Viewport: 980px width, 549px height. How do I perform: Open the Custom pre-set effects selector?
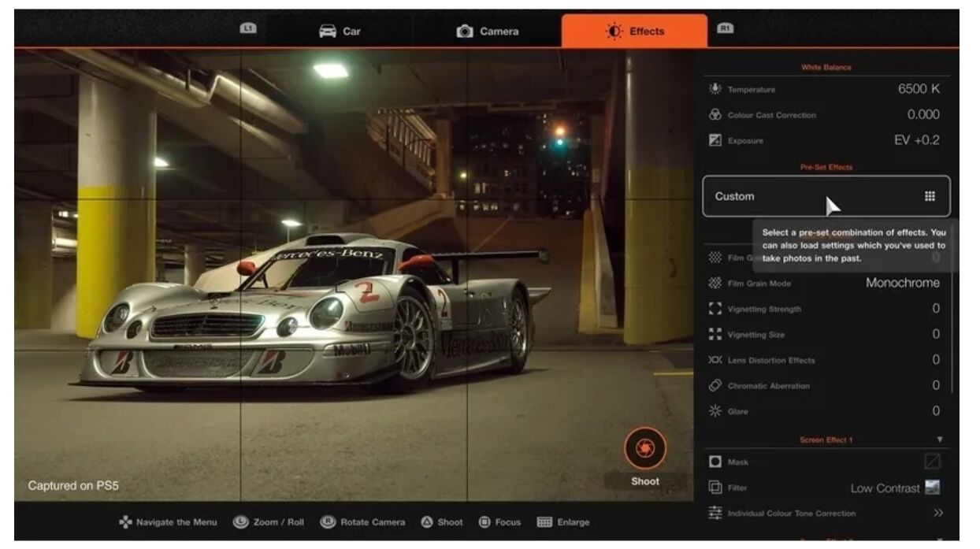coord(826,196)
